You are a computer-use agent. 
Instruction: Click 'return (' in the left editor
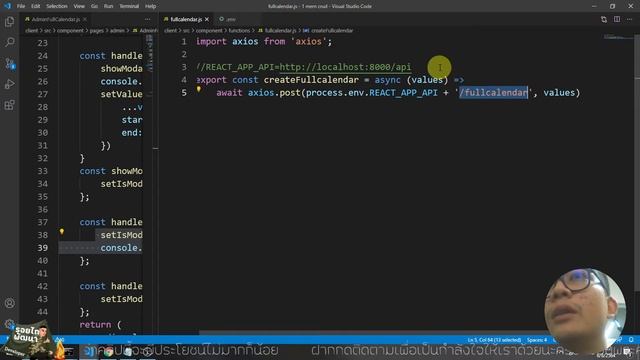[x=100, y=324]
